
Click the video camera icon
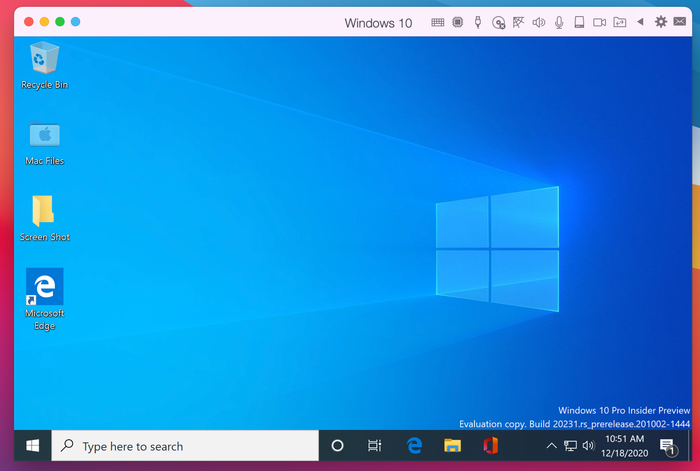click(599, 22)
